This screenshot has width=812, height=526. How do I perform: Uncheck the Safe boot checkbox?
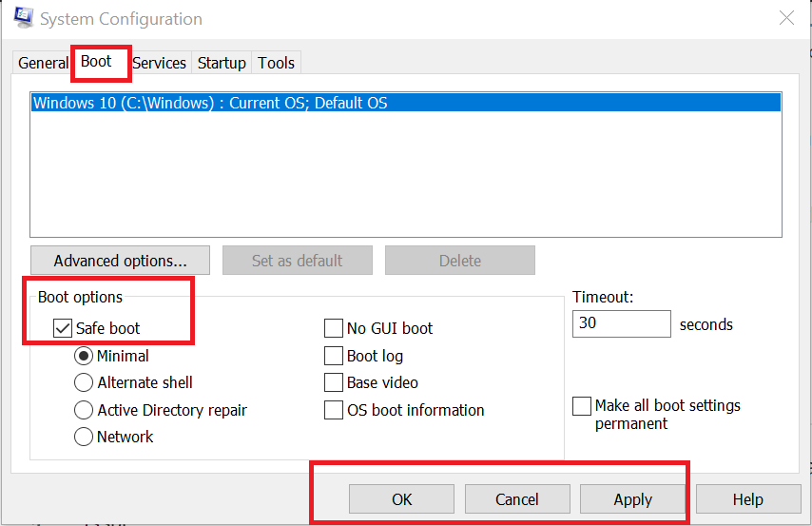(62, 328)
